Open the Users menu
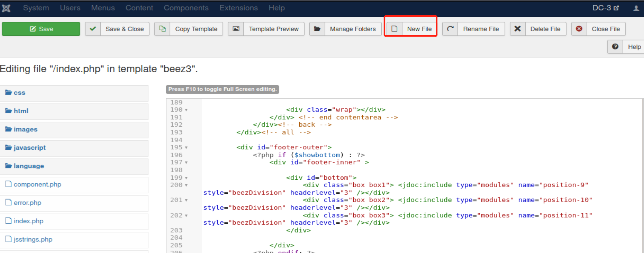This screenshot has width=644, height=253. [70, 8]
